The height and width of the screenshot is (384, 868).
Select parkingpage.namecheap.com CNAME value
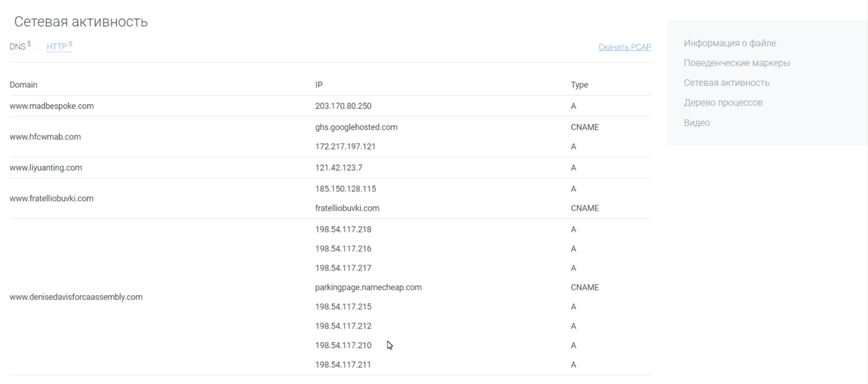[368, 288]
